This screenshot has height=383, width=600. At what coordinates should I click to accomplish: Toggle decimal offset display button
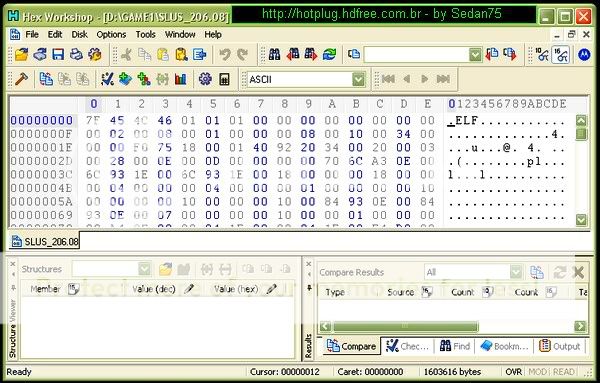click(x=542, y=55)
